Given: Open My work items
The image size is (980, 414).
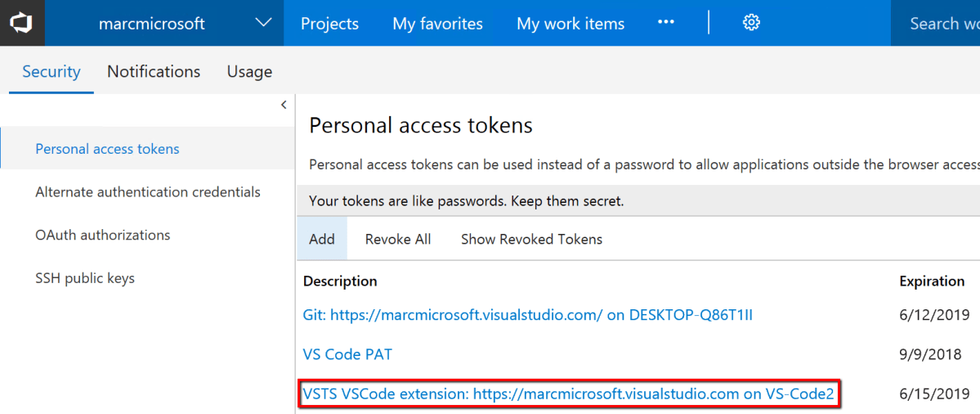Looking at the screenshot, I should pos(571,24).
